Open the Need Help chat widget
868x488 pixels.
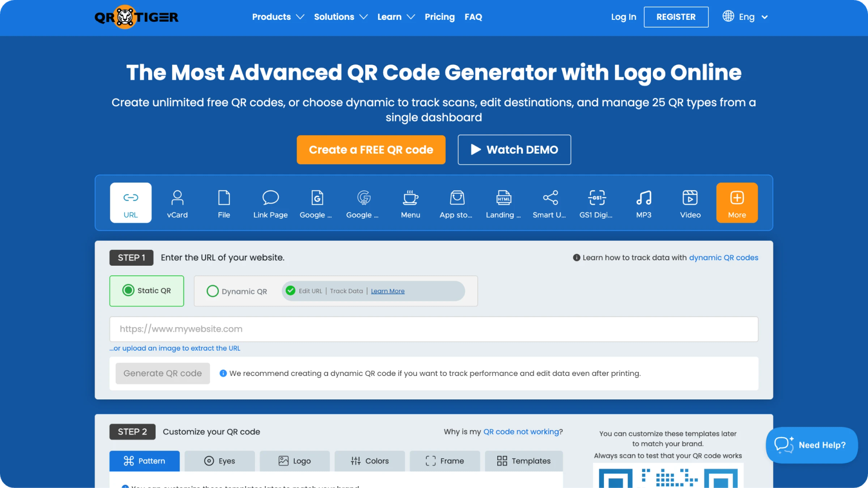tap(812, 445)
